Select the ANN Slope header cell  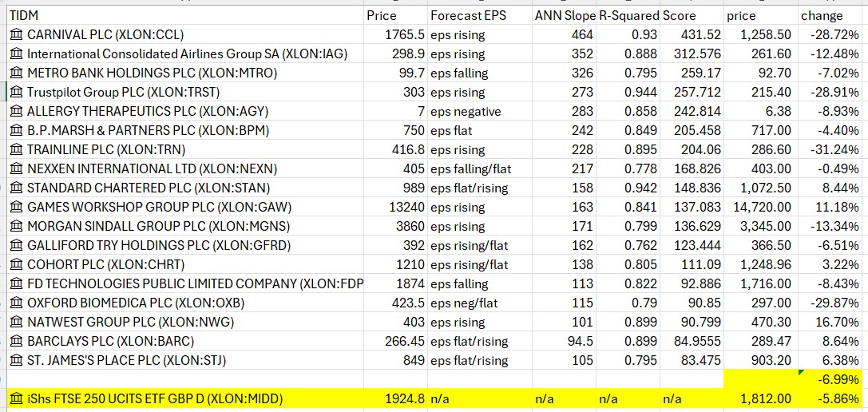564,15
